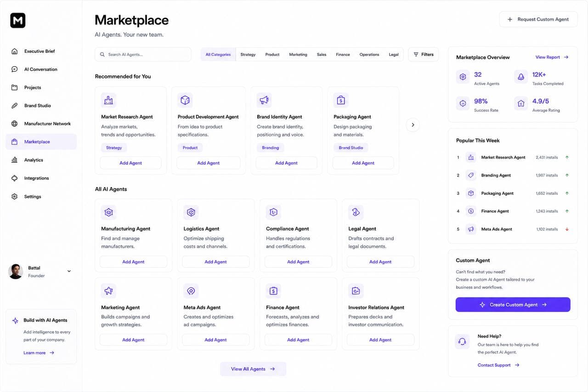
Task: Click the Branding tag on Brand Identity Agent
Action: click(x=271, y=148)
